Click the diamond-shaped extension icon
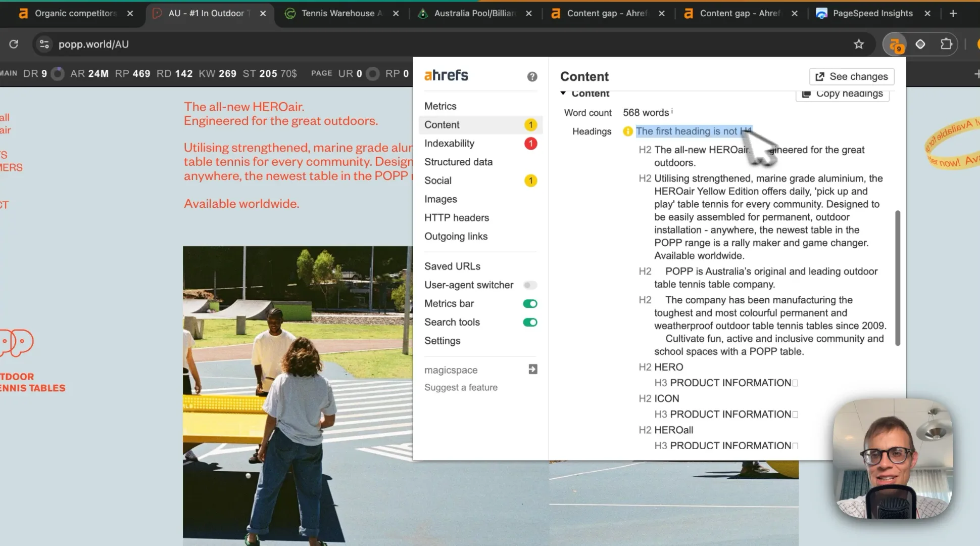 920,44
